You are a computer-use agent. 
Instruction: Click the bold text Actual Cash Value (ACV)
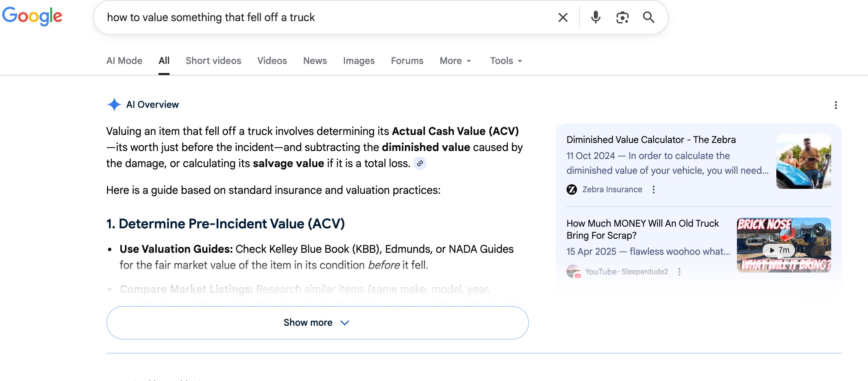click(455, 131)
